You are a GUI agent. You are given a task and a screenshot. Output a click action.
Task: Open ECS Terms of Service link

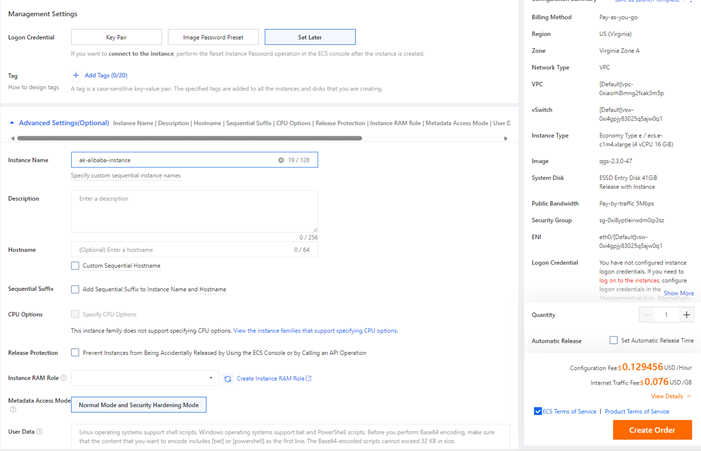click(x=569, y=411)
